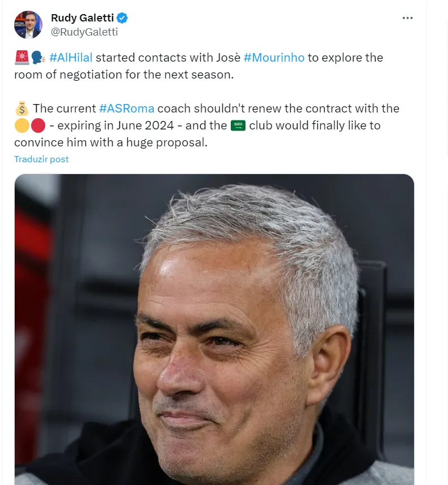The image size is (448, 485).
Task: Open the attached photo of the smiling man
Action: [x=214, y=328]
